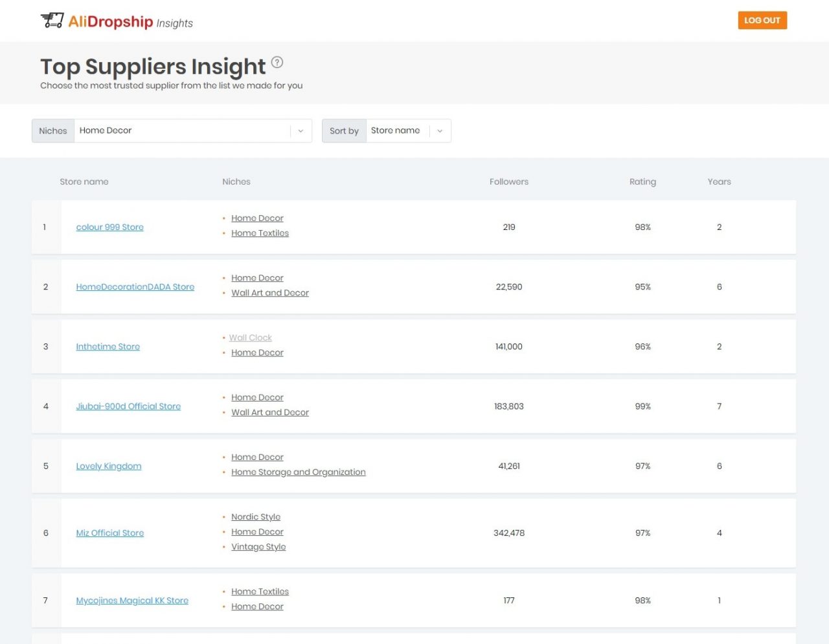Click the Followers column header
Image resolution: width=829 pixels, height=644 pixels.
[508, 182]
